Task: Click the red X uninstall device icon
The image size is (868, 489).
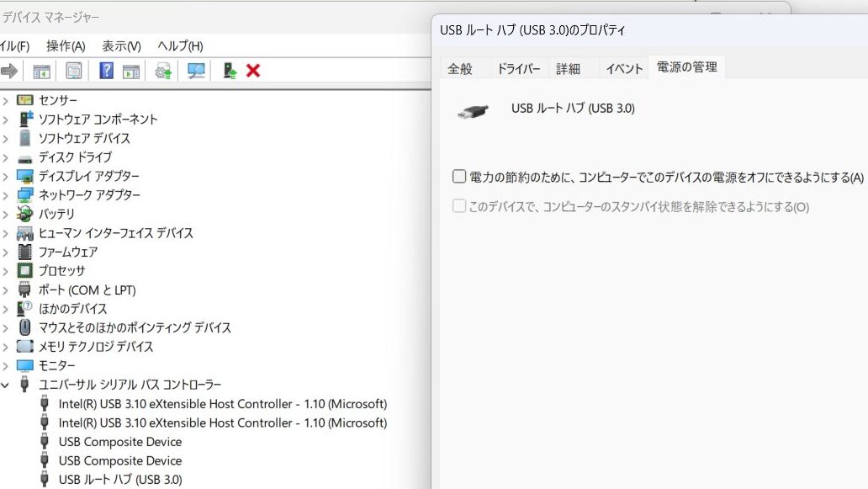Action: [252, 71]
